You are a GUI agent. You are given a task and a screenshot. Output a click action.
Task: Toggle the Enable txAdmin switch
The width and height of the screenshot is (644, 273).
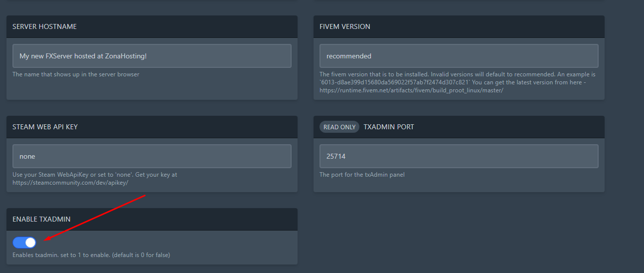pyautogui.click(x=24, y=243)
